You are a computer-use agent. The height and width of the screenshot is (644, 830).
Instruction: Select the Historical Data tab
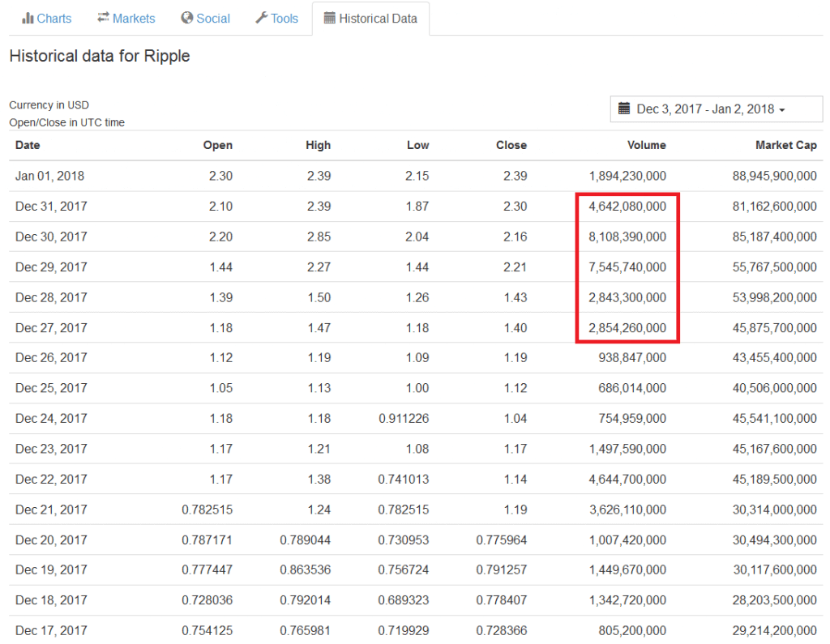370,19
